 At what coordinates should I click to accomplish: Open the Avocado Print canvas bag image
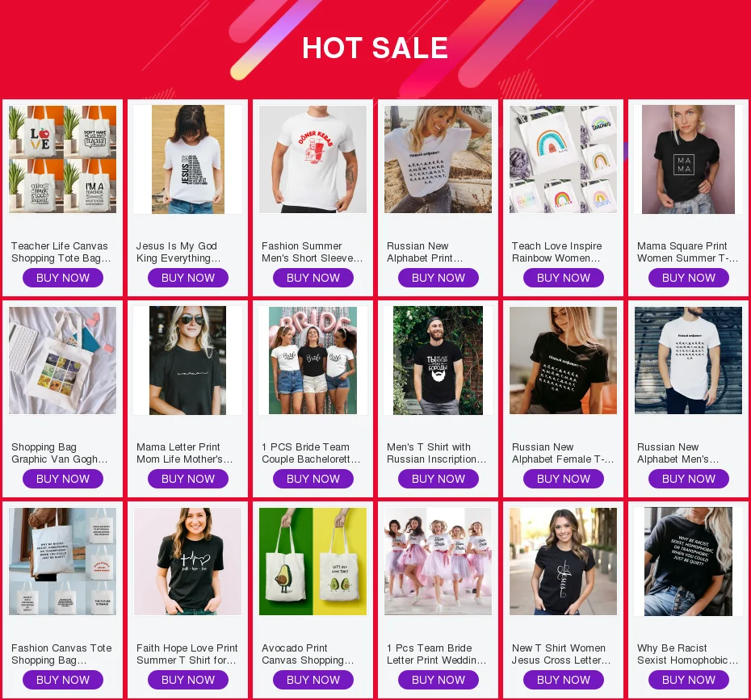pos(313,562)
